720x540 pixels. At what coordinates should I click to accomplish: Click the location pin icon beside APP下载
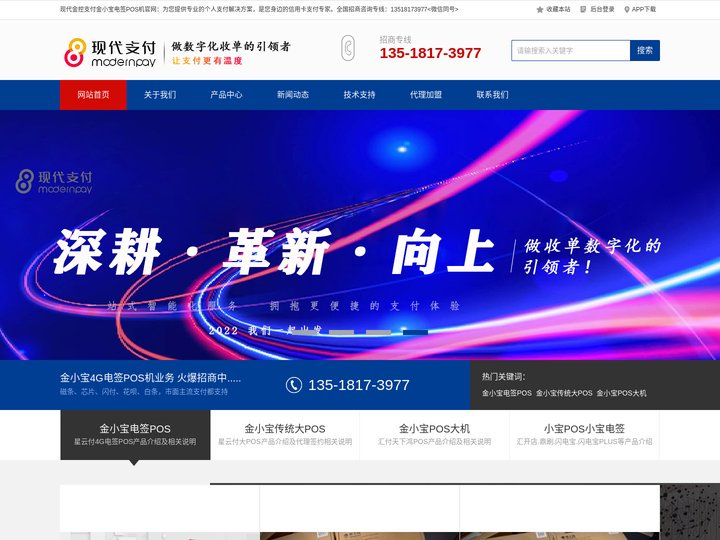click(627, 9)
